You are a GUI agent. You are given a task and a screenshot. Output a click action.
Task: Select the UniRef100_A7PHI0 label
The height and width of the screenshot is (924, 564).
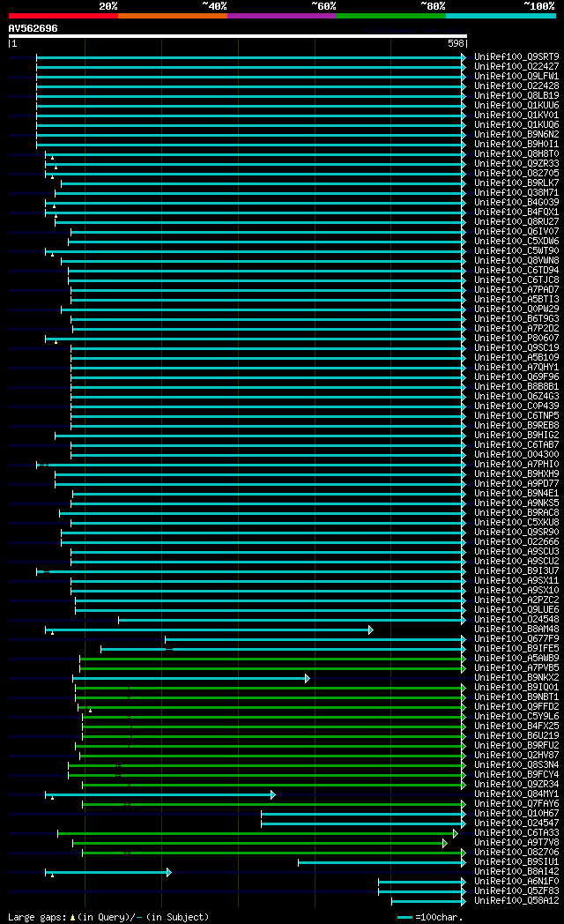(x=517, y=465)
